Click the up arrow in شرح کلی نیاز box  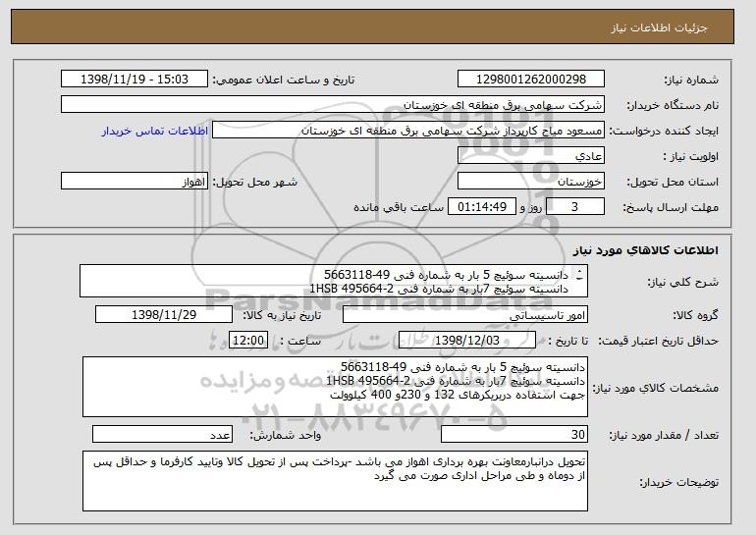579,270
